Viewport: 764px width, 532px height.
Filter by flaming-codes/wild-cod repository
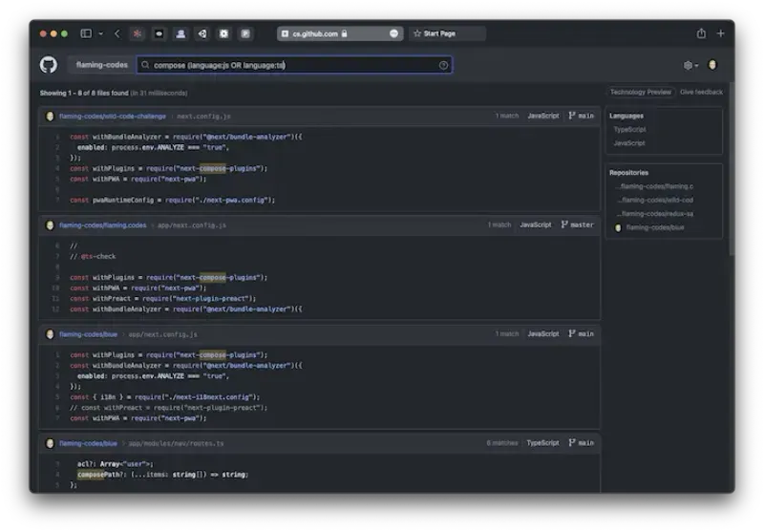click(655, 201)
